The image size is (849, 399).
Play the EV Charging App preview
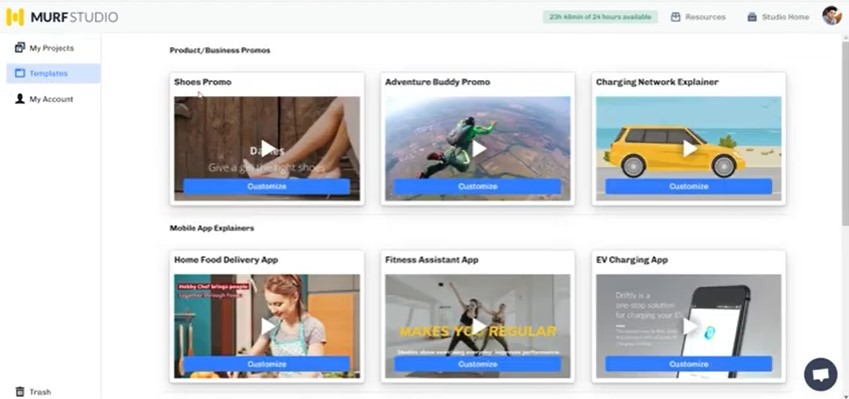click(x=690, y=326)
